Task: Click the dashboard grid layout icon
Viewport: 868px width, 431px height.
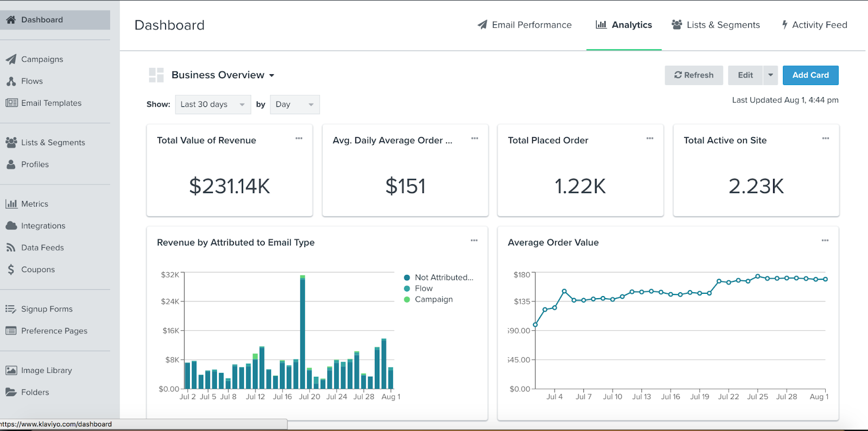Action: coord(156,75)
